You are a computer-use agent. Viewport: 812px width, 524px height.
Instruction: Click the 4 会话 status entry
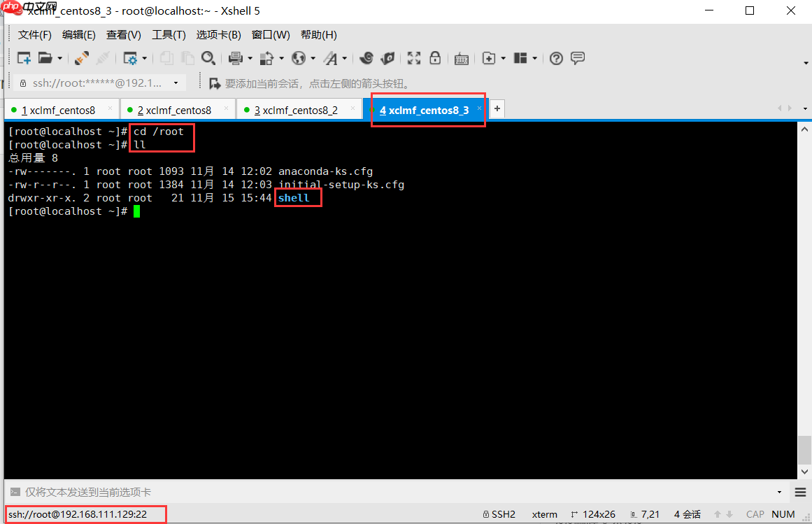688,514
